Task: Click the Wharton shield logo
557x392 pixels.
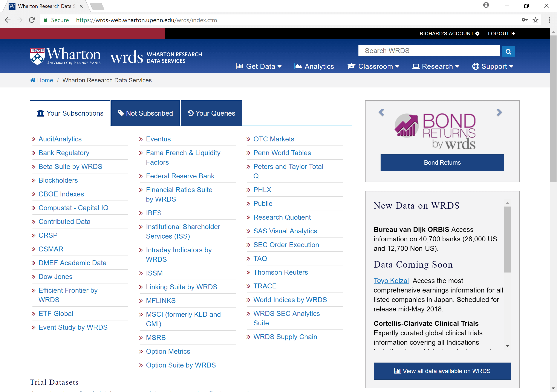Action: [37, 56]
